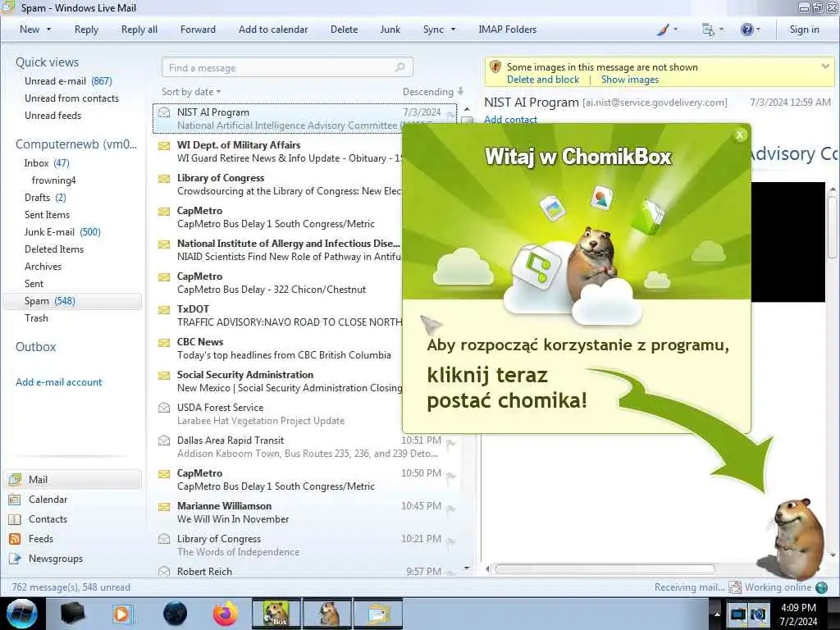
Task: Toggle Descending sort order
Action: coord(433,92)
